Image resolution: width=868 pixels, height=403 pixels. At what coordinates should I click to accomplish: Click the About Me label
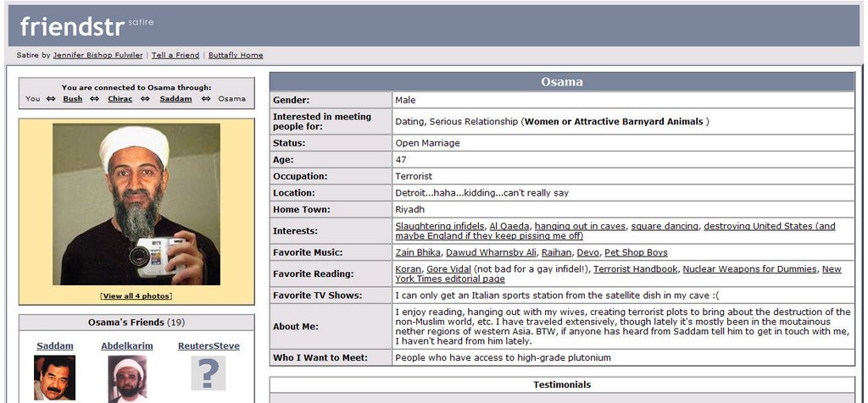296,327
